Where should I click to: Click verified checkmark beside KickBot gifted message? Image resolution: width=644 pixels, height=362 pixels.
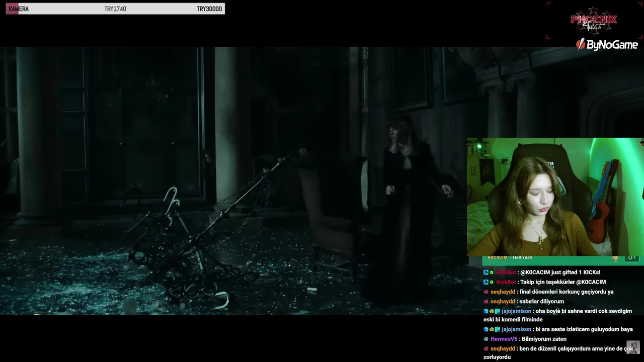tap(492, 273)
